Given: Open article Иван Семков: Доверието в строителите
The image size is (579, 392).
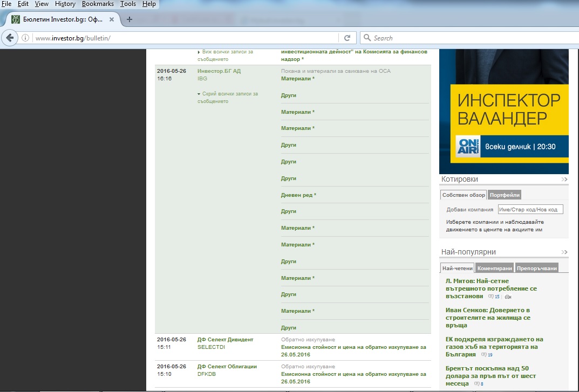Looking at the screenshot, I should 488,318.
